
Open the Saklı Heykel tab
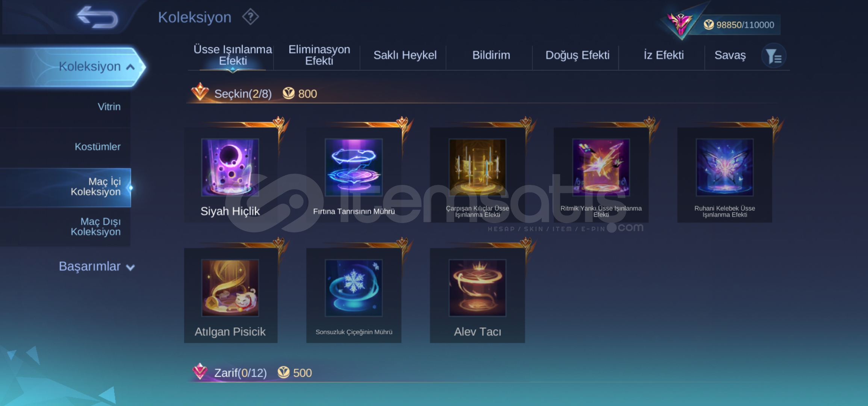(x=405, y=55)
